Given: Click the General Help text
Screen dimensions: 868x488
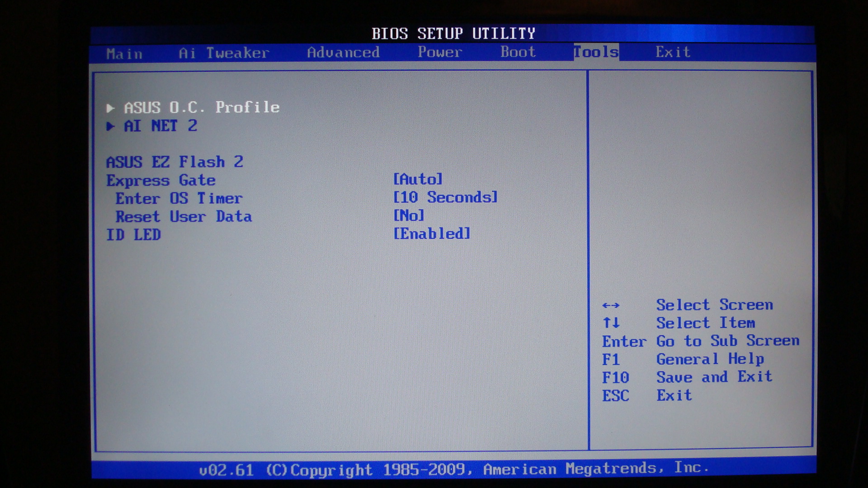Looking at the screenshot, I should click(x=710, y=359).
